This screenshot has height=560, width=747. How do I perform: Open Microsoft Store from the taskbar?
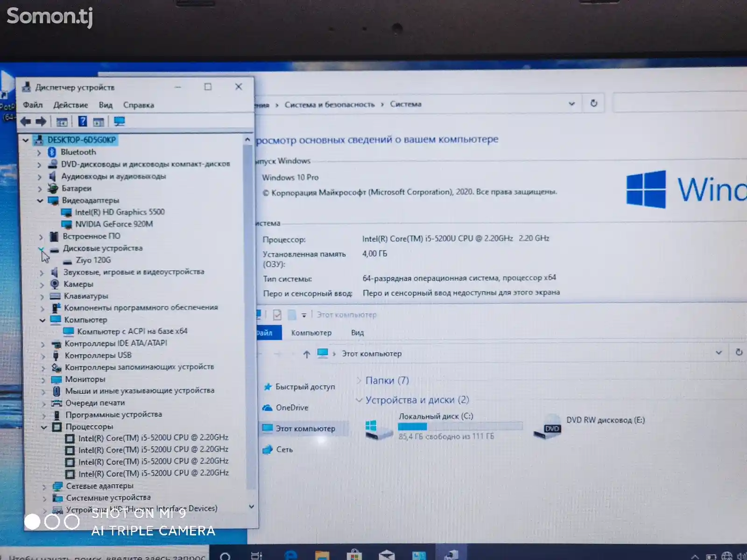pyautogui.click(x=354, y=555)
